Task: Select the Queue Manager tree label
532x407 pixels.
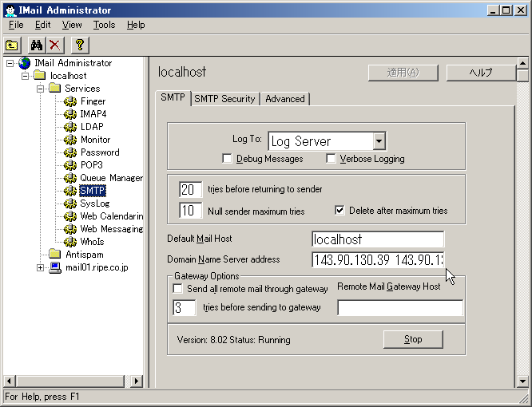Action: (x=111, y=178)
